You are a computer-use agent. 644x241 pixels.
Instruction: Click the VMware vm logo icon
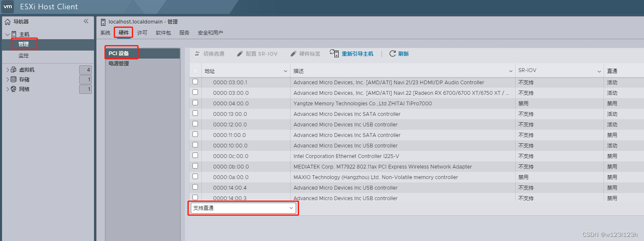8,7
